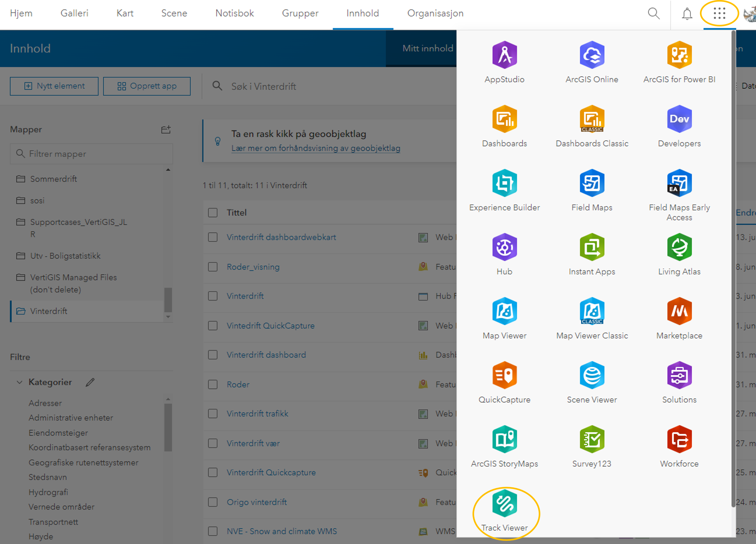The height and width of the screenshot is (544, 756).
Task: Focus the Filtrer mapper input
Action: point(92,154)
